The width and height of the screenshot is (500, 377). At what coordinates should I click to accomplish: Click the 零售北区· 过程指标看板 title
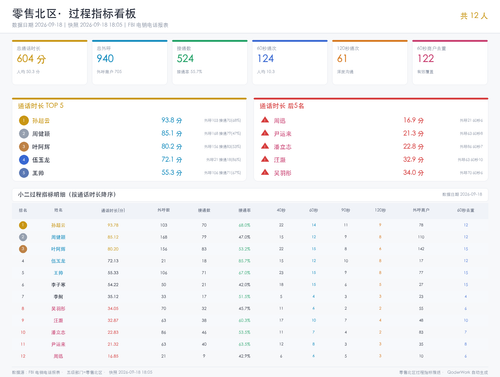click(74, 14)
